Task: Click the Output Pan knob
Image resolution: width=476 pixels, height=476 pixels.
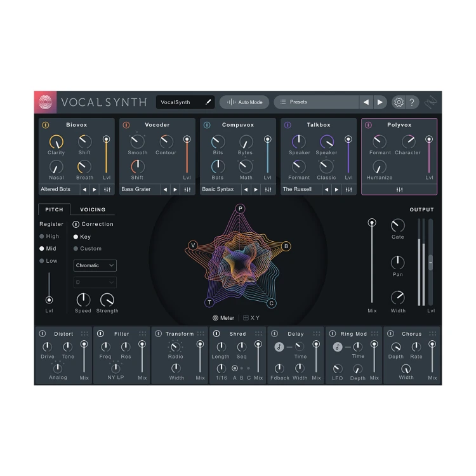Action: pos(398,263)
